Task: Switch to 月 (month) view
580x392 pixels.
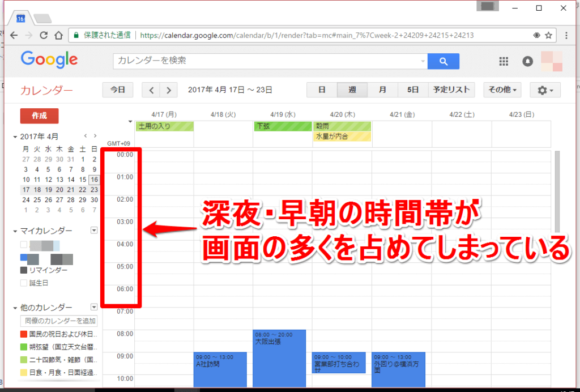Action: (382, 90)
